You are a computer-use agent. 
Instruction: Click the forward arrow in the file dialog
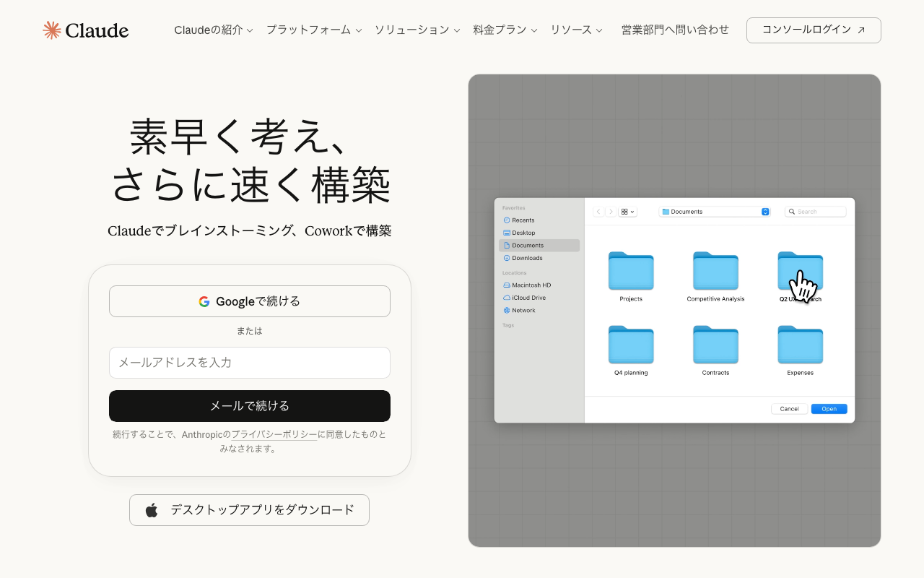click(x=611, y=212)
